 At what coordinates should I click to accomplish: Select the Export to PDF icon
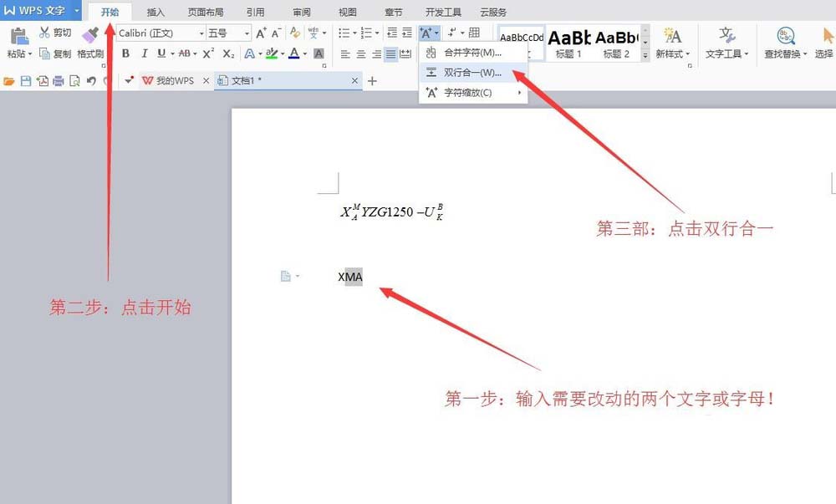click(43, 80)
